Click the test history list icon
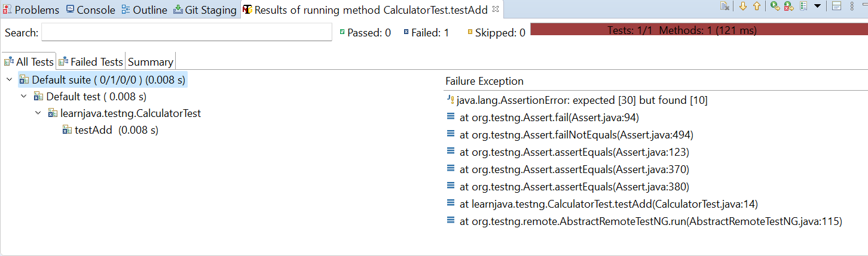 pos(804,7)
